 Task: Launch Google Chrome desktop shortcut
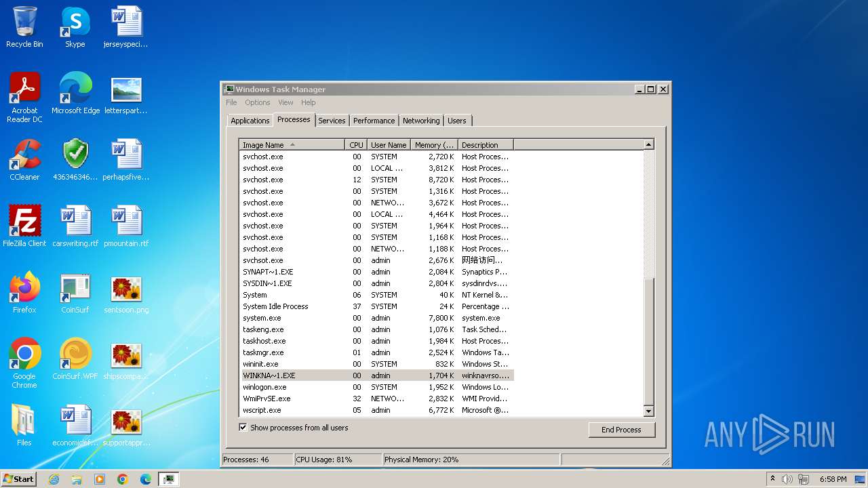(x=24, y=363)
